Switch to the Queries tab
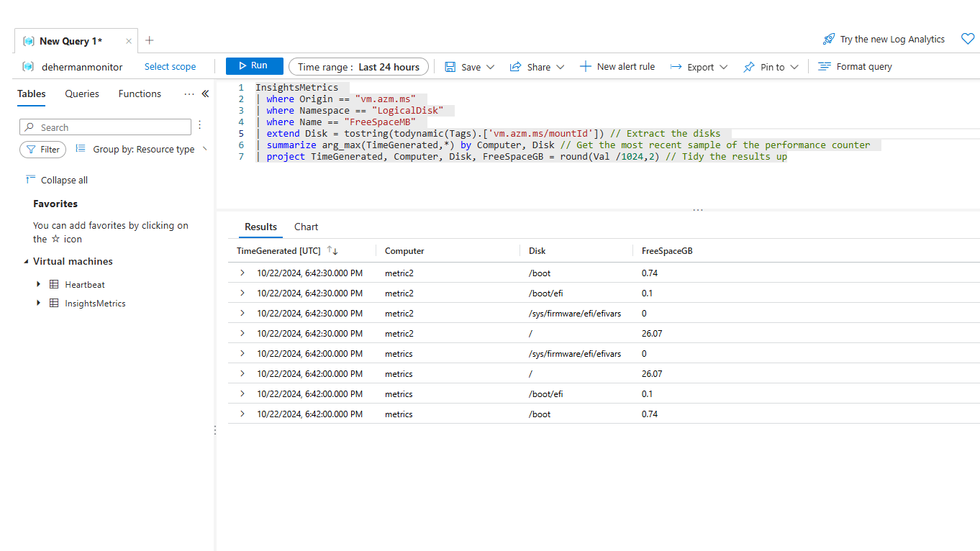The height and width of the screenshot is (551, 980). click(82, 94)
